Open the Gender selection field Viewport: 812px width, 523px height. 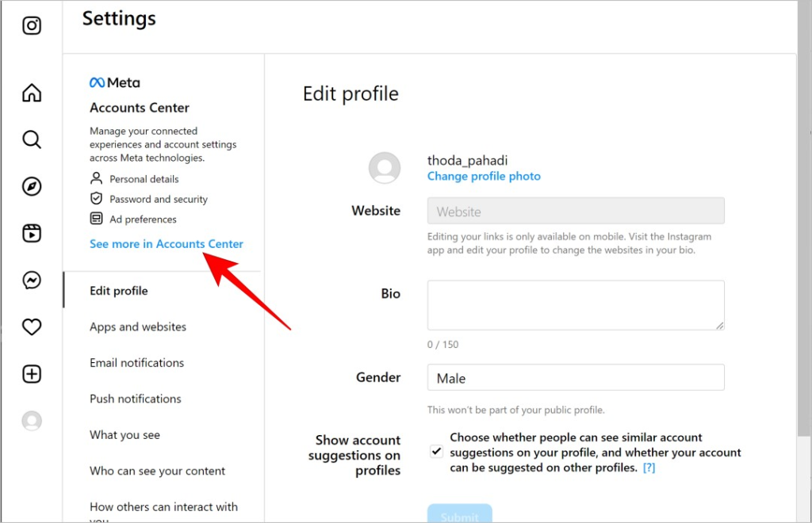pos(576,378)
